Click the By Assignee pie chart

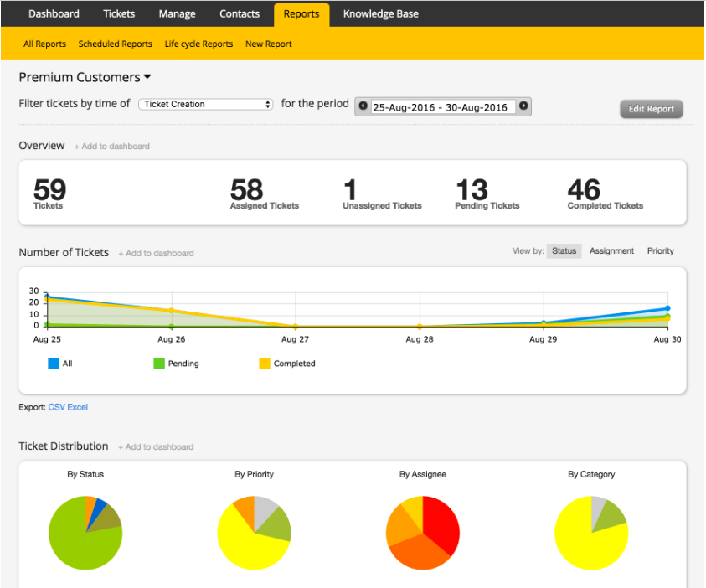[423, 533]
